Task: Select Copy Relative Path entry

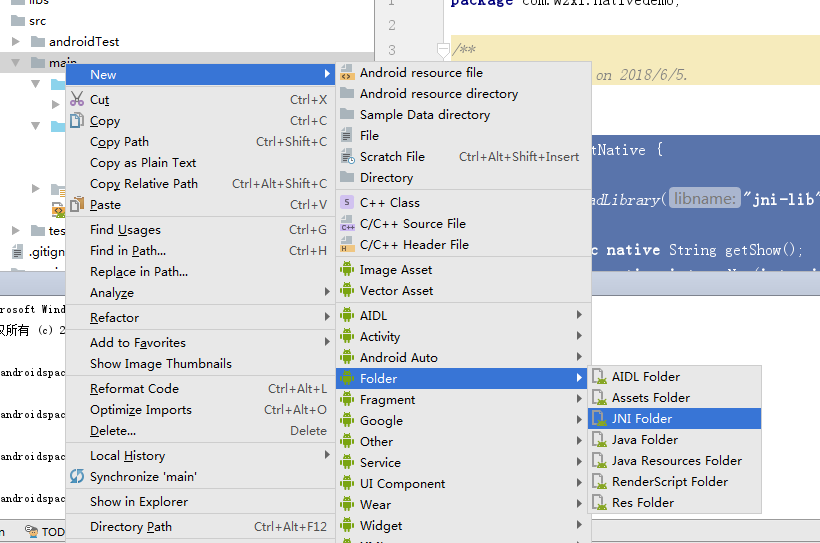Action: (x=200, y=184)
